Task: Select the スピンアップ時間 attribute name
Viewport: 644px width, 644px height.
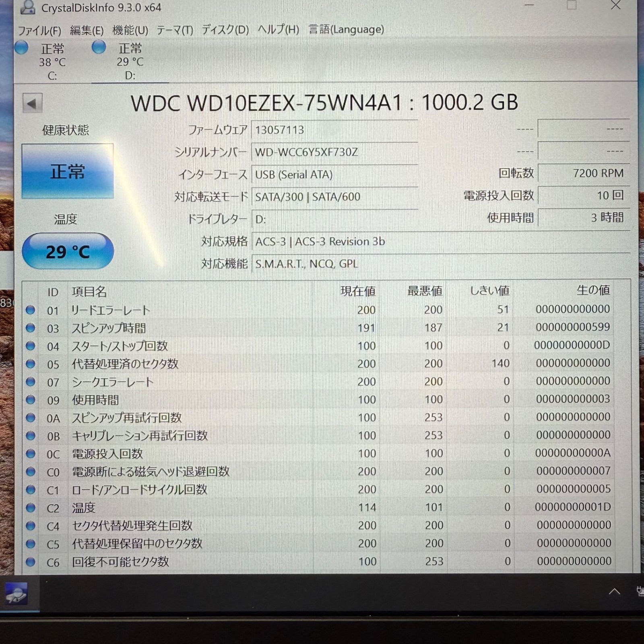Action: point(109,328)
